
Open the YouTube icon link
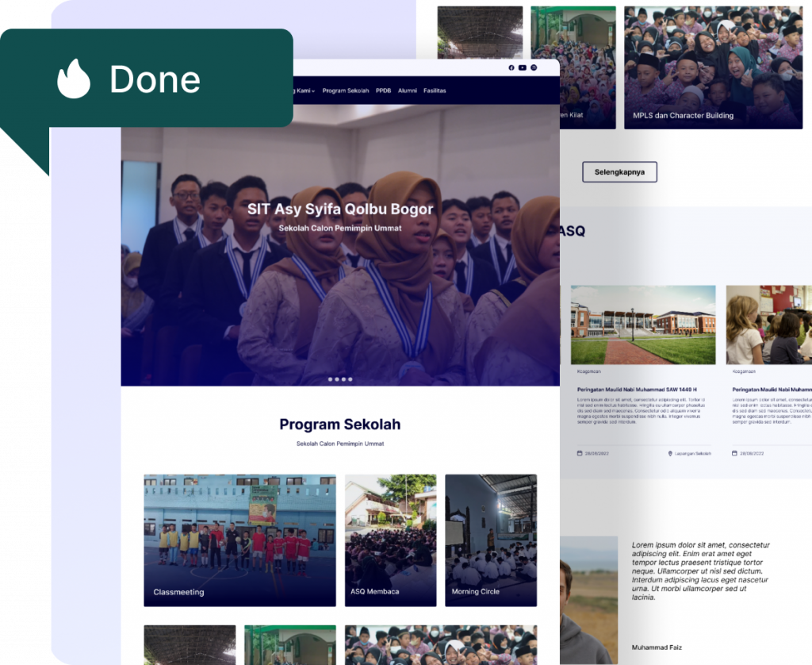[x=522, y=68]
